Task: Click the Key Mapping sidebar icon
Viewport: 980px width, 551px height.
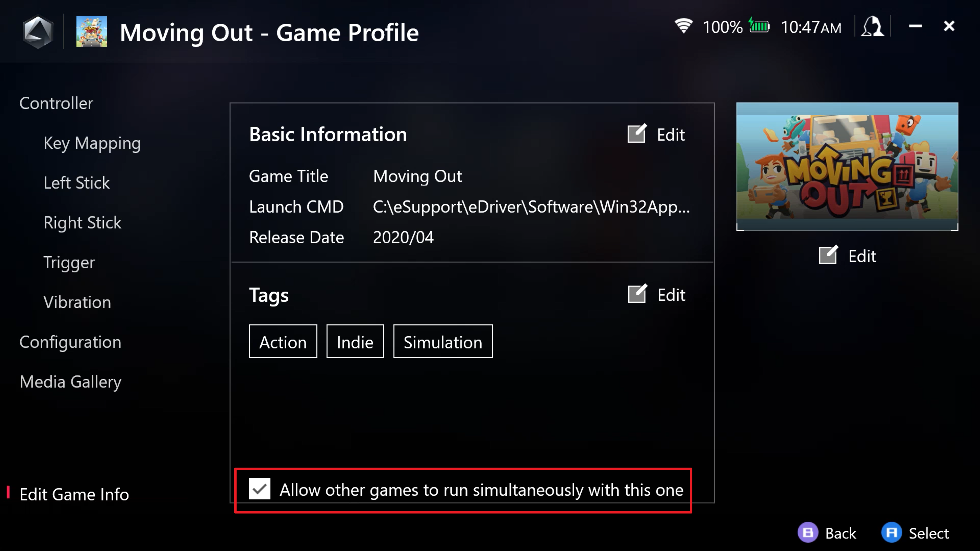Action: point(92,142)
